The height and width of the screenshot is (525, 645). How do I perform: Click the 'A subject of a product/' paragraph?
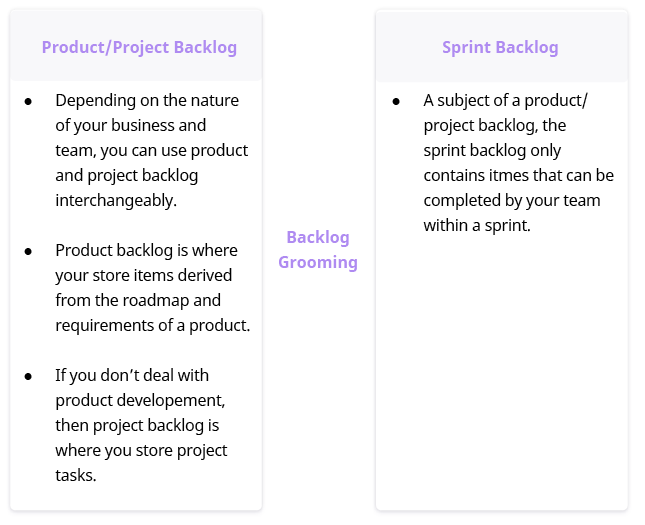pos(519,163)
